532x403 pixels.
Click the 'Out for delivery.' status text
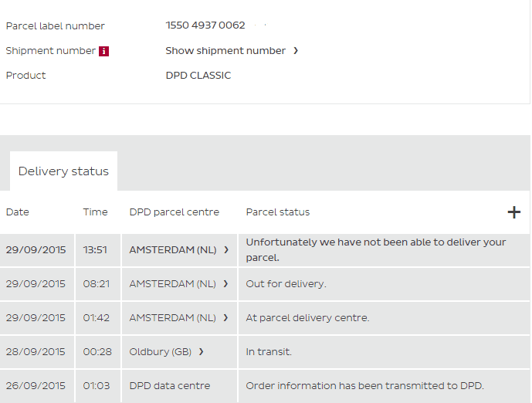pyautogui.click(x=286, y=284)
